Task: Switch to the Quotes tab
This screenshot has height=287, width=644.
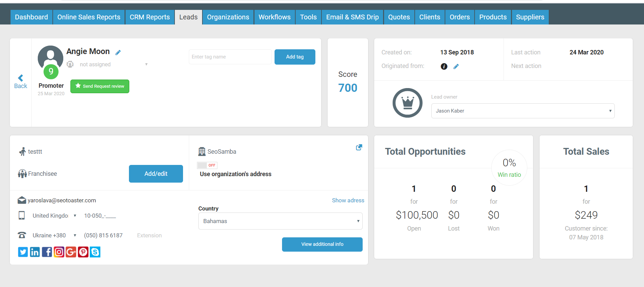Action: (x=399, y=17)
